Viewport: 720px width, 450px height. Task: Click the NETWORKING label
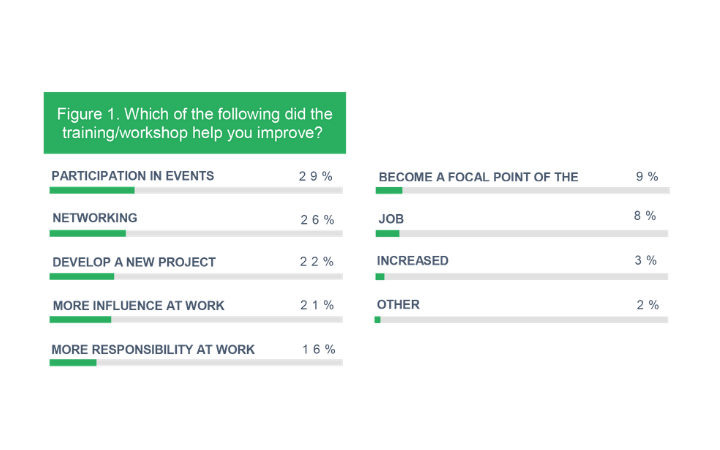(94, 218)
